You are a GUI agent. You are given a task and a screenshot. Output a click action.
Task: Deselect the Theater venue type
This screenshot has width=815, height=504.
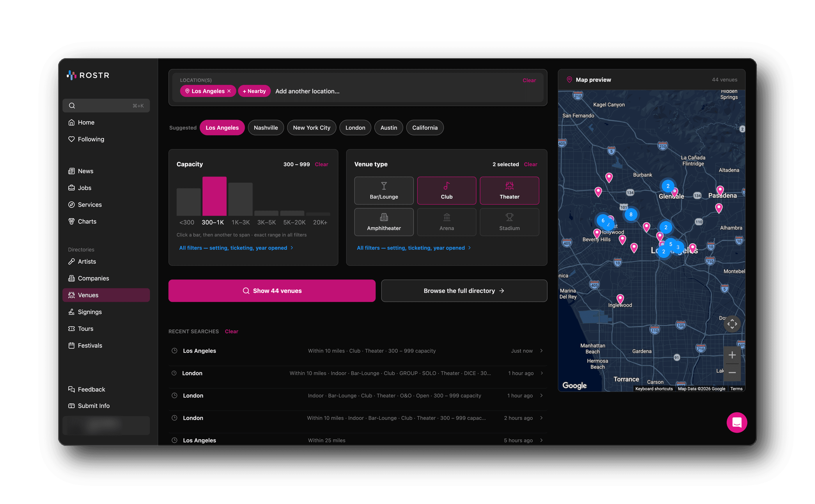click(509, 190)
